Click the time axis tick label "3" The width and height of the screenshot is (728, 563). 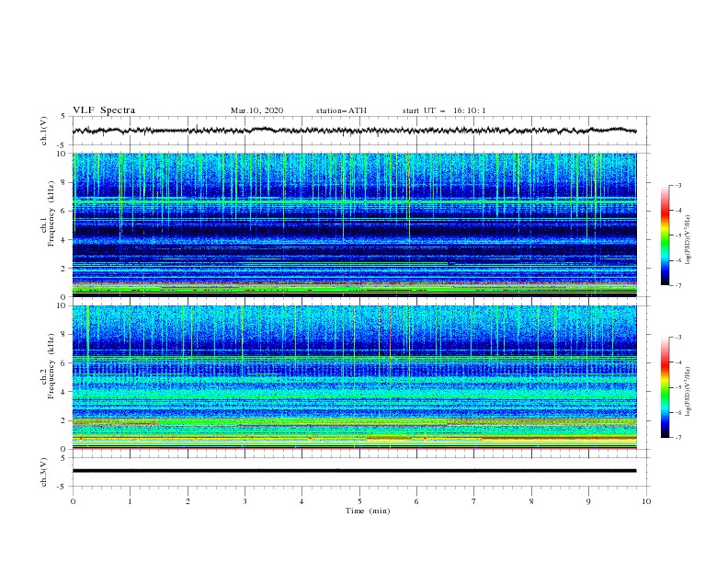coord(245,501)
